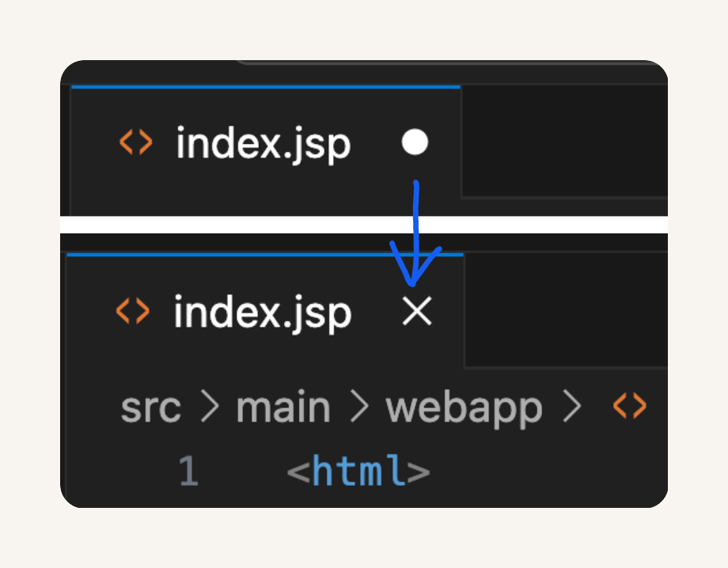Viewport: 728px width, 568px height.
Task: Click the orange code icon in upper tab
Action: pos(135,142)
